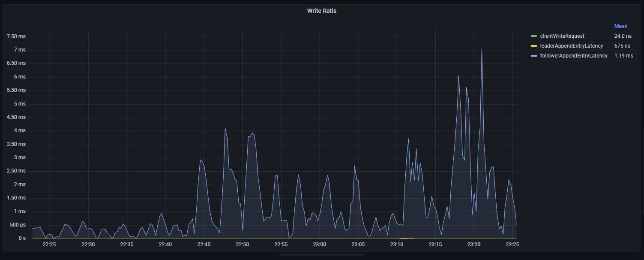Sort legend by Mean column header
Screen dimensions: 644x260
tap(620, 26)
